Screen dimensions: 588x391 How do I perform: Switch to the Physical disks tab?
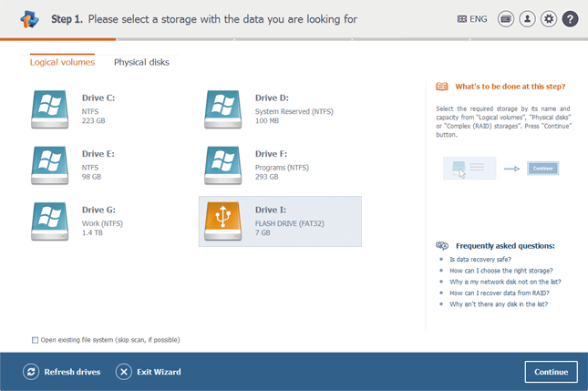[x=141, y=62]
